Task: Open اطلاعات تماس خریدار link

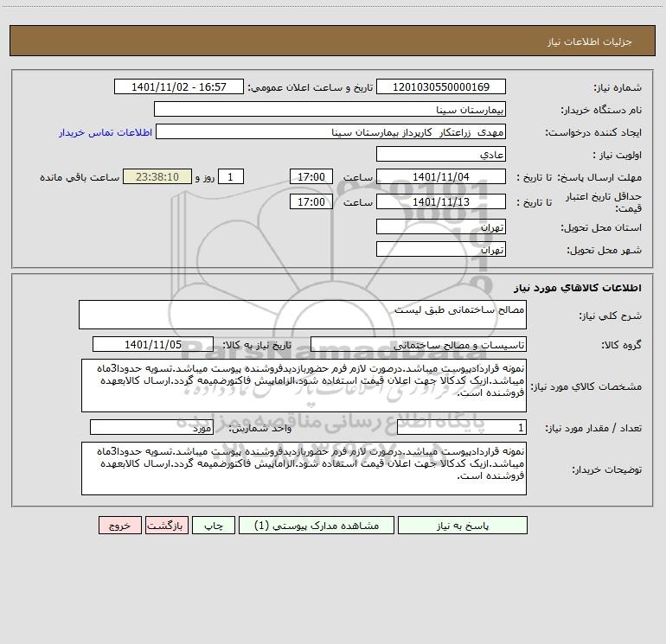Action: click(x=106, y=132)
